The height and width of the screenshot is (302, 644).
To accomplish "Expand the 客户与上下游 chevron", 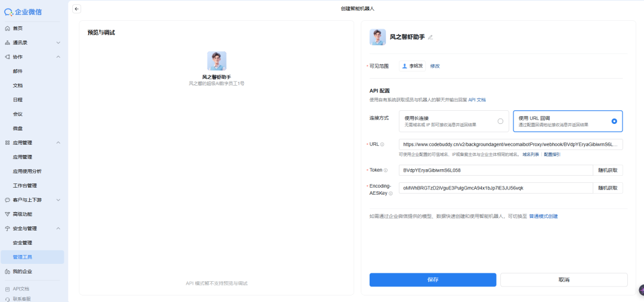I will (x=58, y=200).
